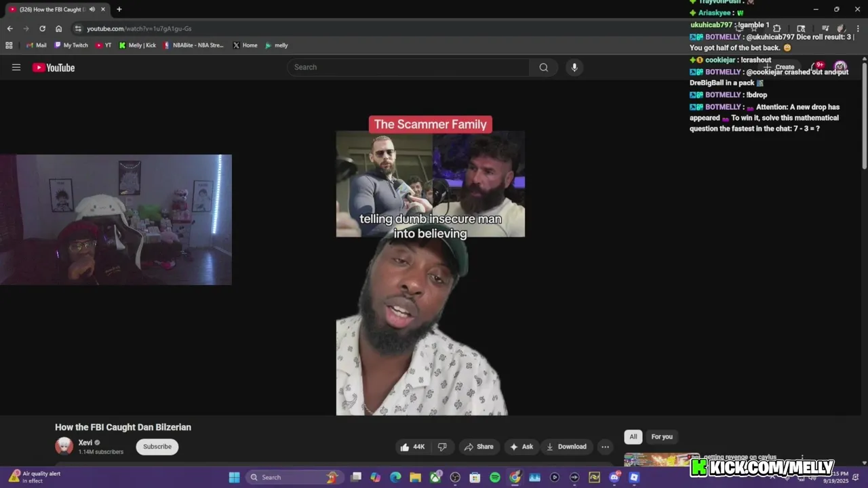Open the video's more actions ellipsis
This screenshot has width=868, height=488.
(605, 447)
